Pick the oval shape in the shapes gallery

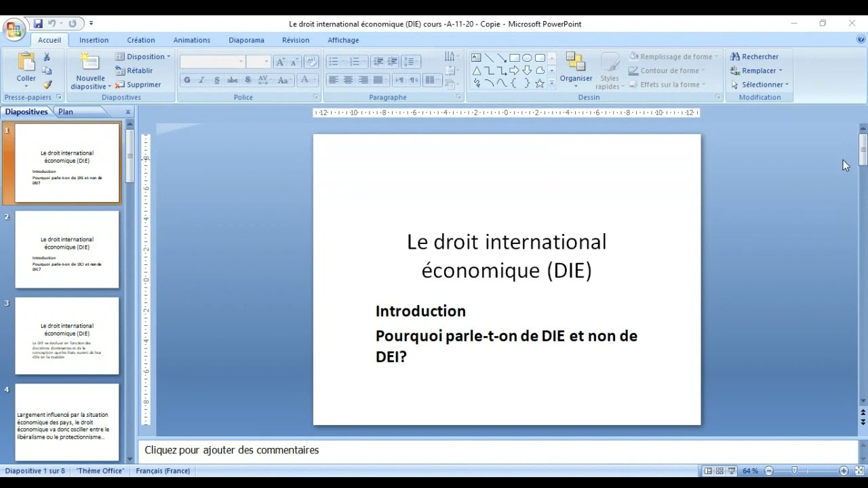pos(527,58)
